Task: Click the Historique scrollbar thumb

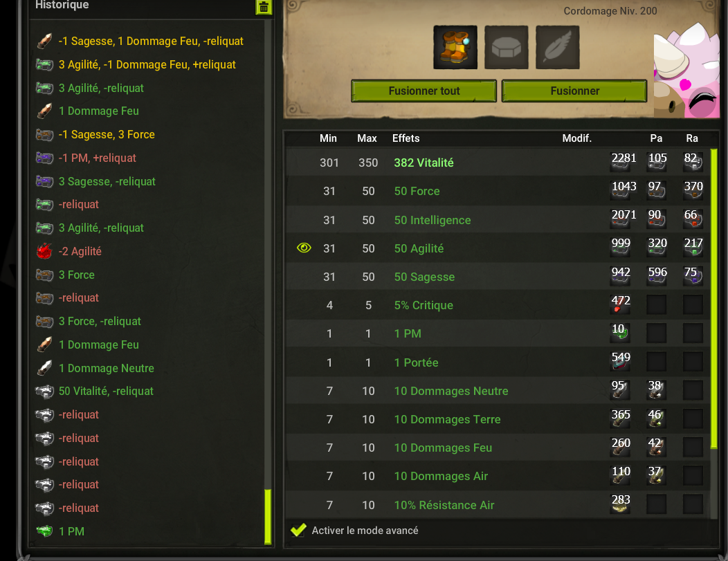Action: click(x=268, y=517)
